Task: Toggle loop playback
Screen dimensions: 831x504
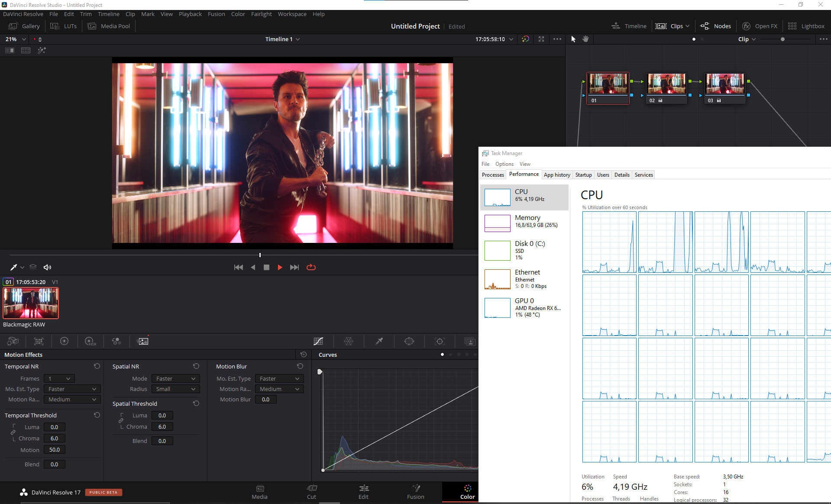Action: pyautogui.click(x=311, y=267)
